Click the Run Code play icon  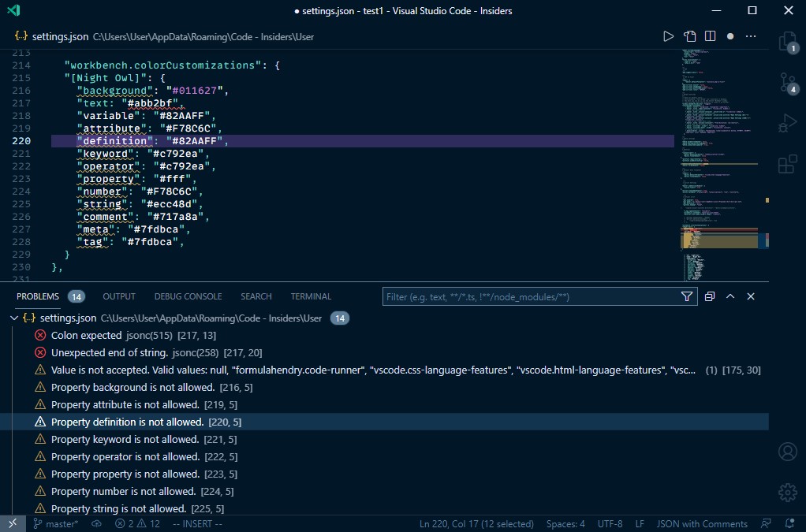coord(668,36)
